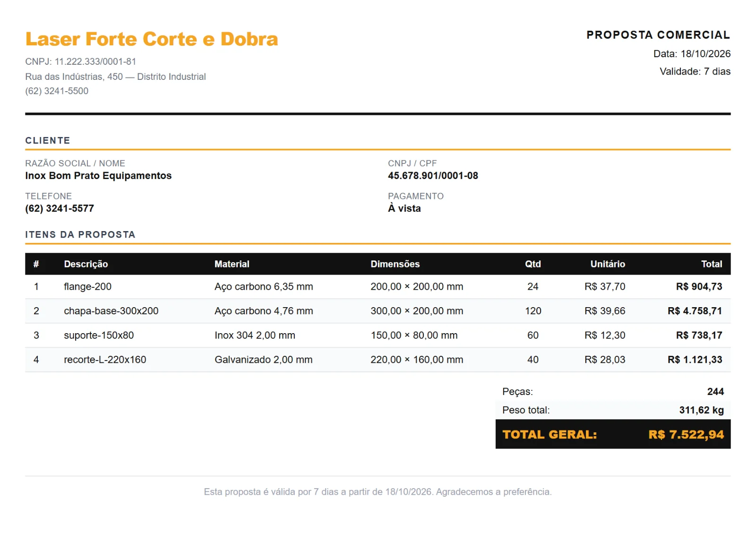Click material Aço carbono 6,35 mm

(264, 286)
